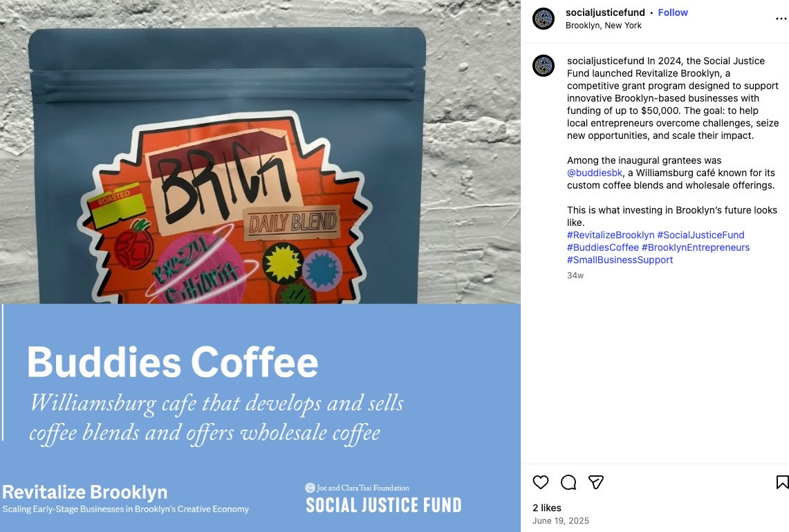The image size is (789, 532).
Task: Click the June 19, 2025 post date
Action: point(561,521)
